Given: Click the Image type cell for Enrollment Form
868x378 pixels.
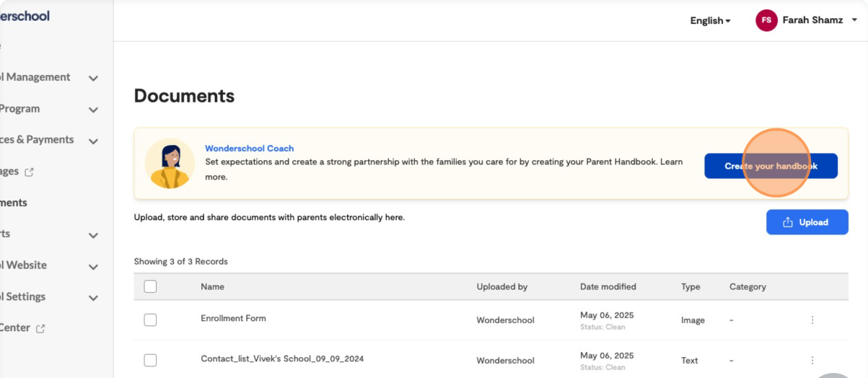Looking at the screenshot, I should (693, 320).
